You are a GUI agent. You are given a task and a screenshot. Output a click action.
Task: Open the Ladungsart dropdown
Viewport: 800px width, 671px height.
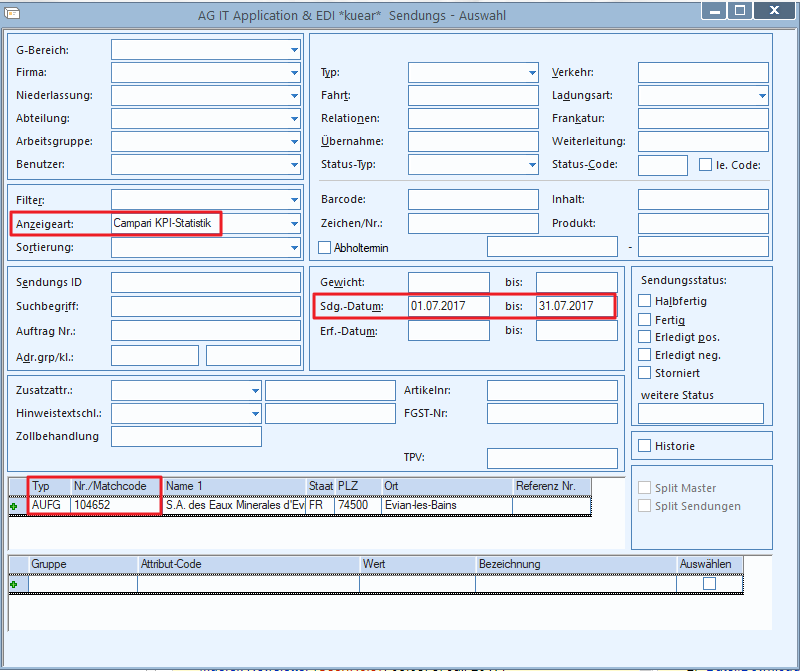pos(762,95)
